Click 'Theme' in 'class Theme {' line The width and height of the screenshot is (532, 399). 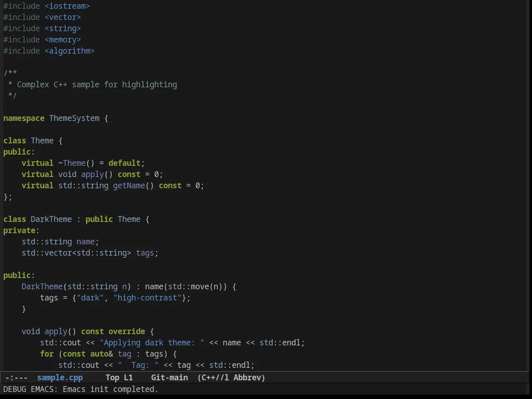42,140
